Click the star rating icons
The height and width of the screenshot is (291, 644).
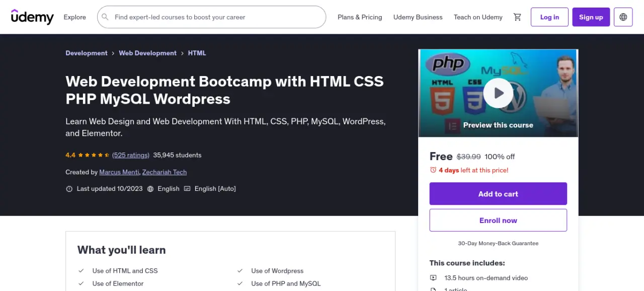[94, 155]
